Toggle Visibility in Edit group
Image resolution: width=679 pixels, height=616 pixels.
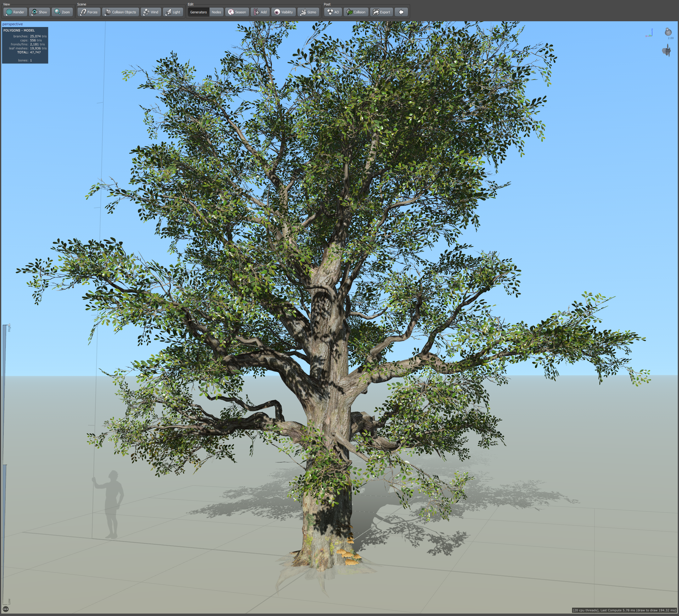coord(283,12)
